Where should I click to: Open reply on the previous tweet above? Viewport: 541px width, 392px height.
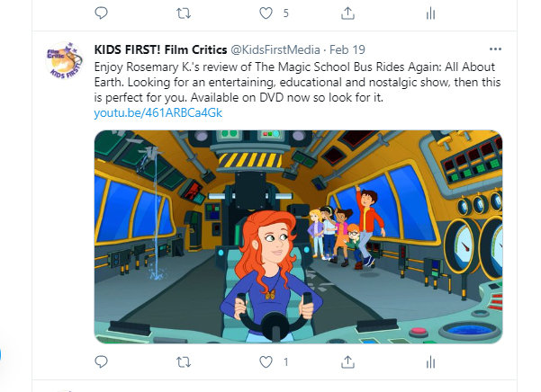101,13
